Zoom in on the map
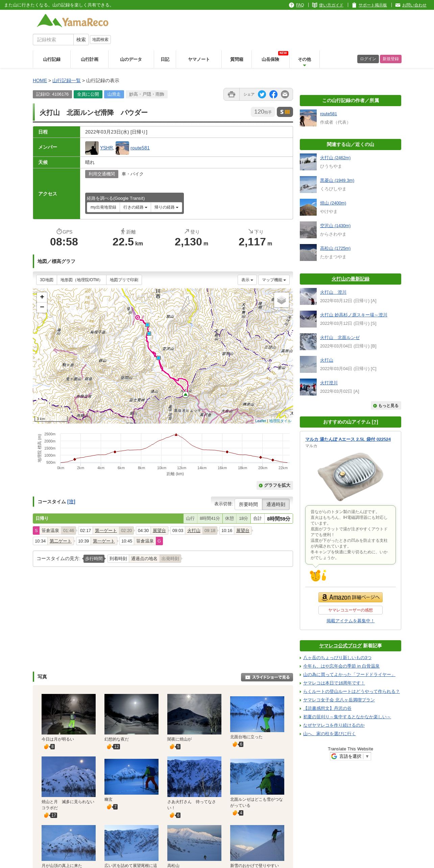Viewport: 434px width, 868px height. (x=42, y=297)
